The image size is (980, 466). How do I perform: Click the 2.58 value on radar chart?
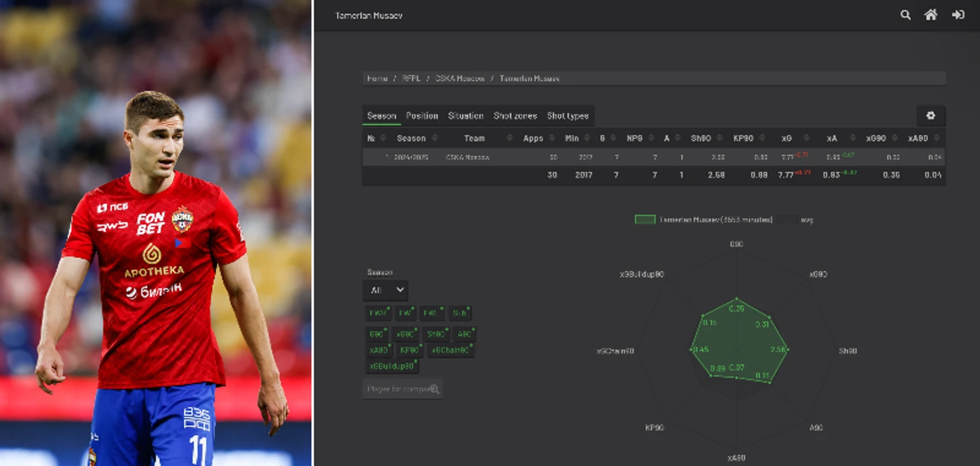[777, 350]
